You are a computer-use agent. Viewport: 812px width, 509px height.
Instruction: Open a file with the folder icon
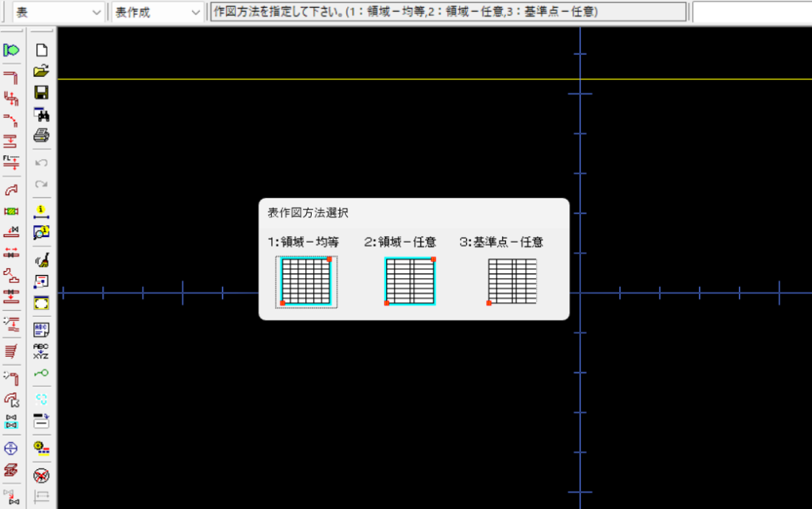point(41,71)
